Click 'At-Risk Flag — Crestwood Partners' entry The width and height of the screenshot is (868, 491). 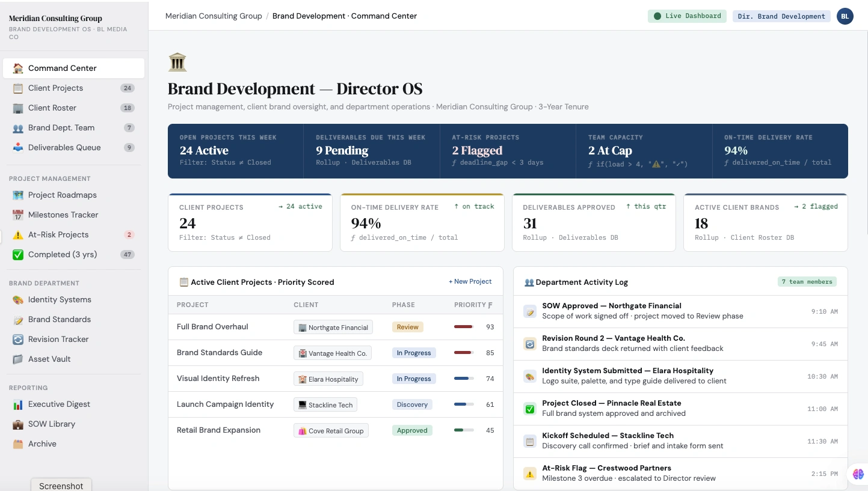tap(680, 474)
